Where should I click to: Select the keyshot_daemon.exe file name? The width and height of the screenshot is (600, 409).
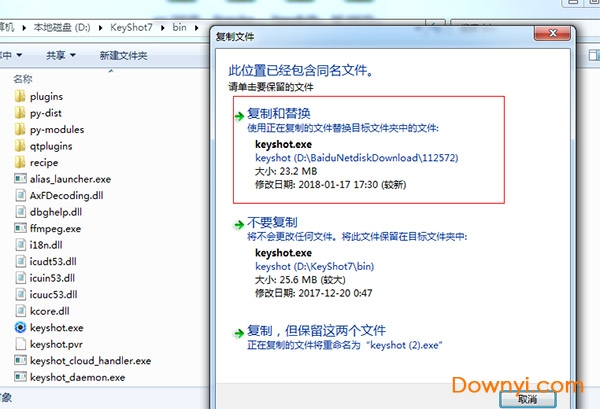click(78, 377)
